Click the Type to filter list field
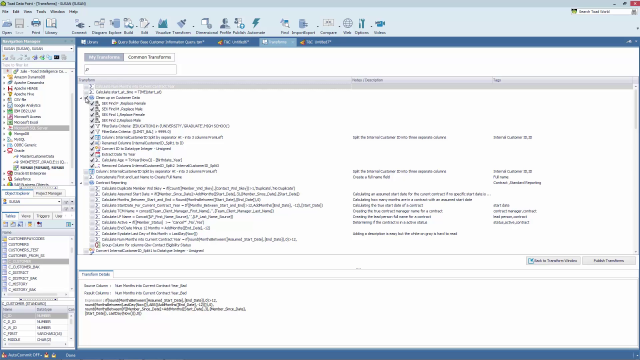Screen dimensions: 640x360 coord(38,65)
